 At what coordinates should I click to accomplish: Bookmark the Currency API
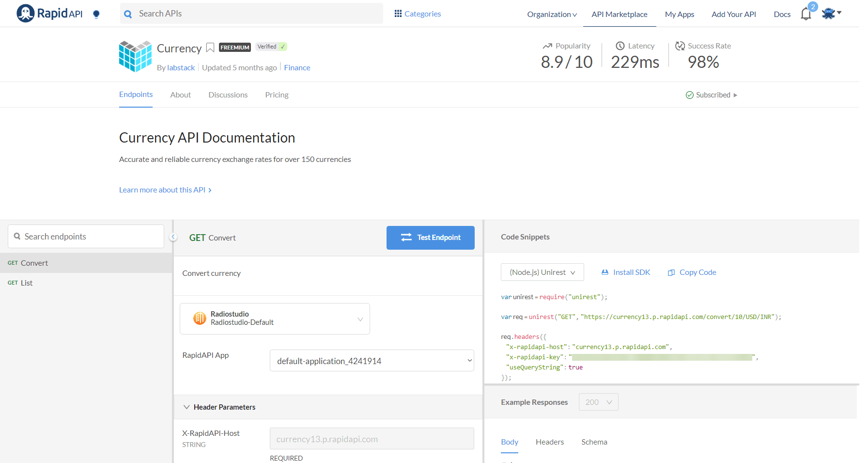coord(210,48)
